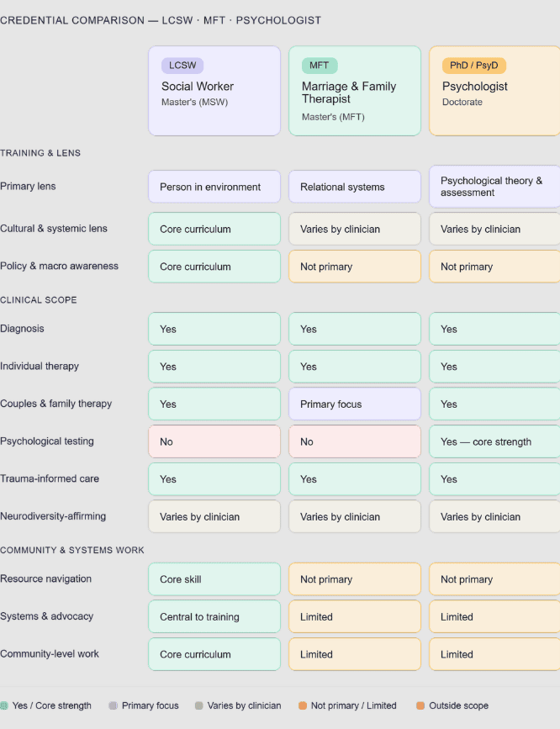The height and width of the screenshot is (729, 560).
Task: Select the Psychologist Doctorate card
Action: coord(494,91)
